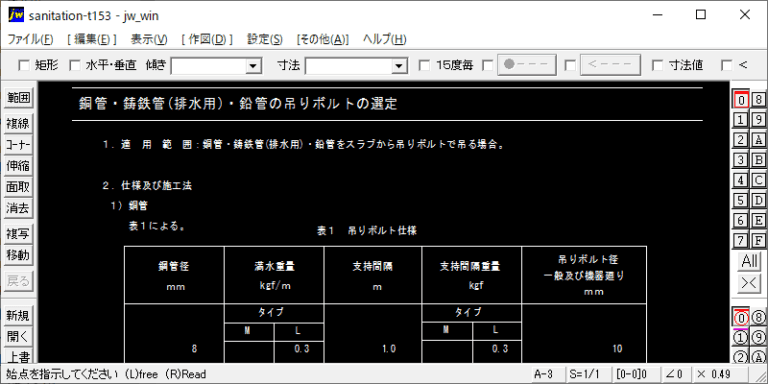Select circled layer group 8
The width and height of the screenshot is (768, 384).
(758, 318)
